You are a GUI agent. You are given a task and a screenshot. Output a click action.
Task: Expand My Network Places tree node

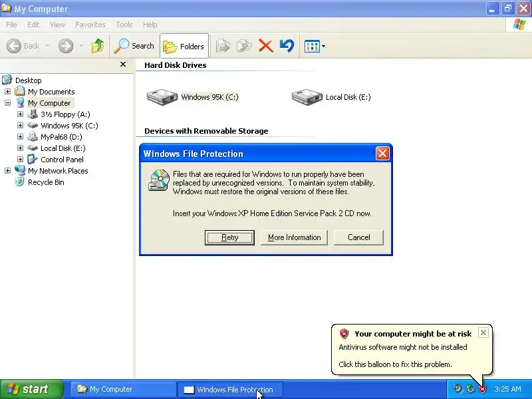(7, 171)
